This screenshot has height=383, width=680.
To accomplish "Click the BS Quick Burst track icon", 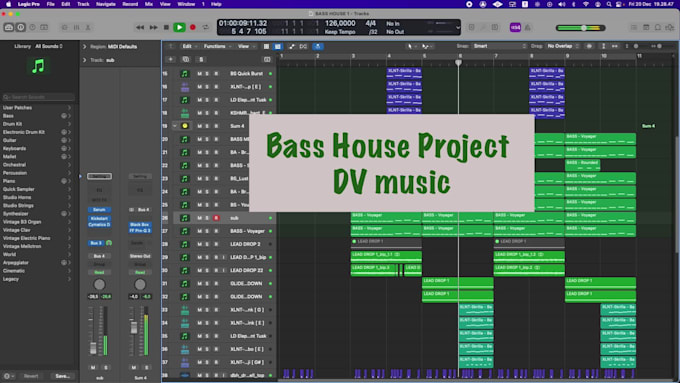I will pyautogui.click(x=185, y=74).
